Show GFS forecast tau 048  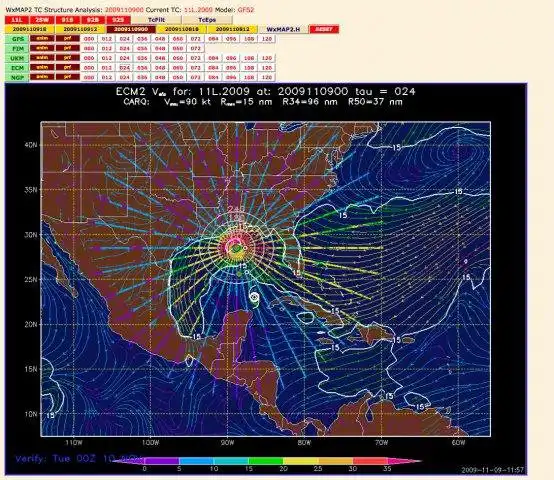pyautogui.click(x=160, y=39)
